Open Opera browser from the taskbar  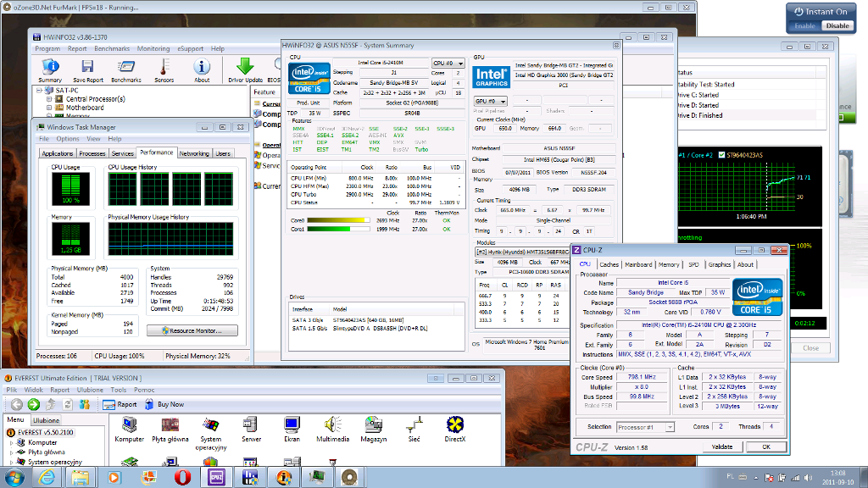click(183, 477)
